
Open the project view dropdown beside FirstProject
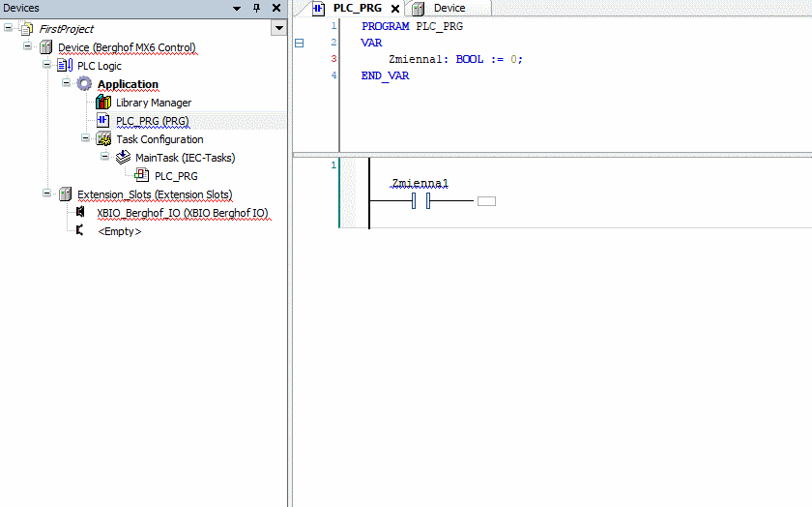coord(278,28)
